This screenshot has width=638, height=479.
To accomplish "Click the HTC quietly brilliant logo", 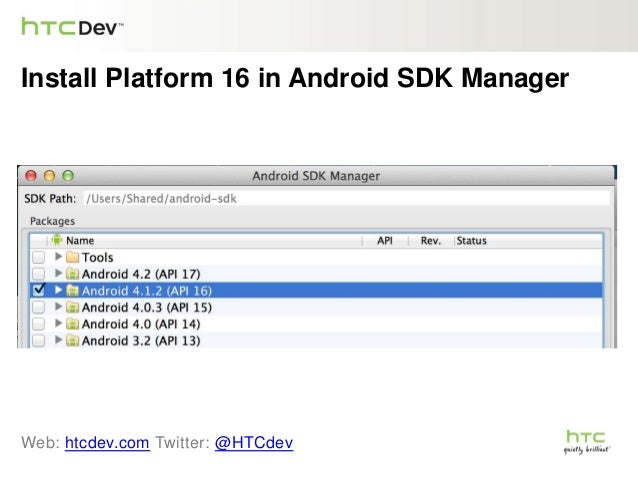I will (586, 442).
